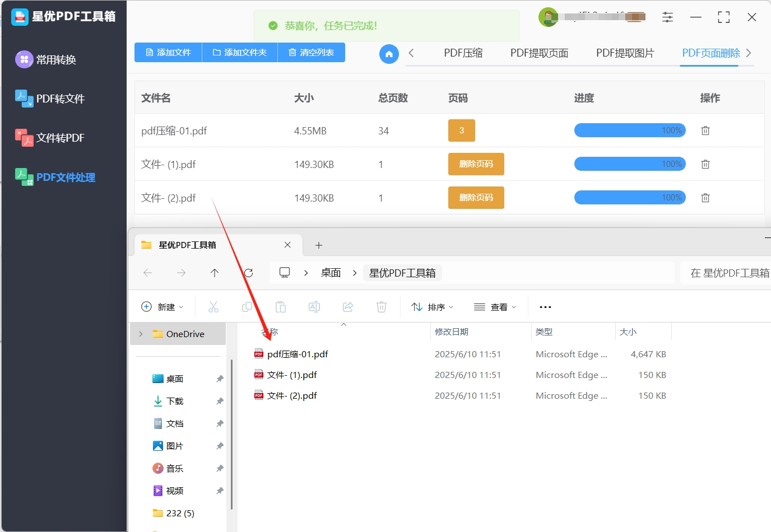771x532 pixels.
Task: Delete the 文件- (2).pdf row with its trash icon
Action: 705,198
